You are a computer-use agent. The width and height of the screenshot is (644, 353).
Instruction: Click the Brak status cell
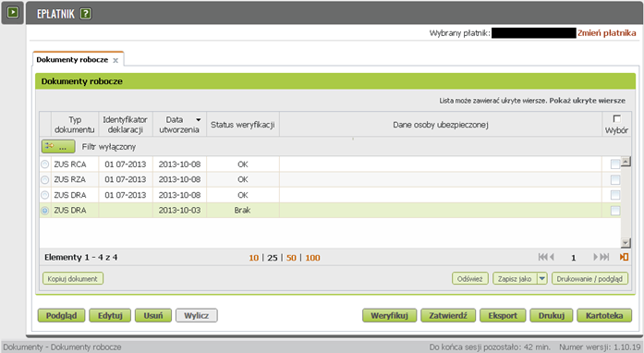(x=243, y=211)
